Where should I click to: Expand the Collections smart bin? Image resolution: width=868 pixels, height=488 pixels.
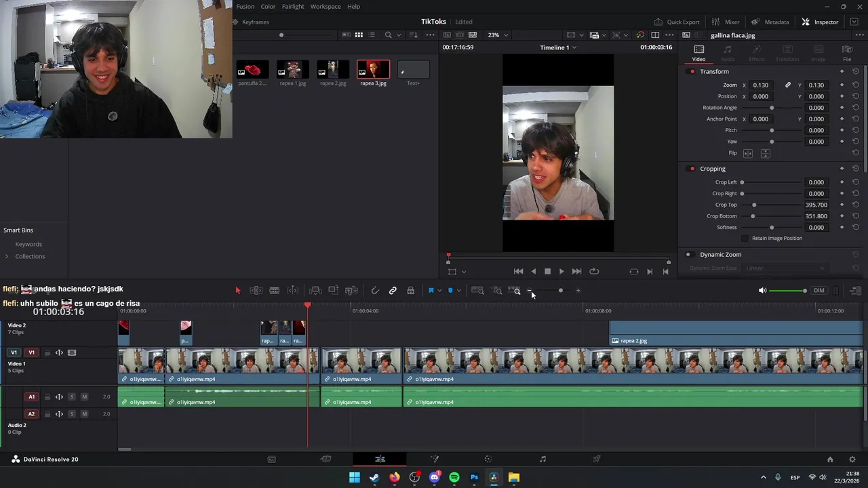click(7, 256)
